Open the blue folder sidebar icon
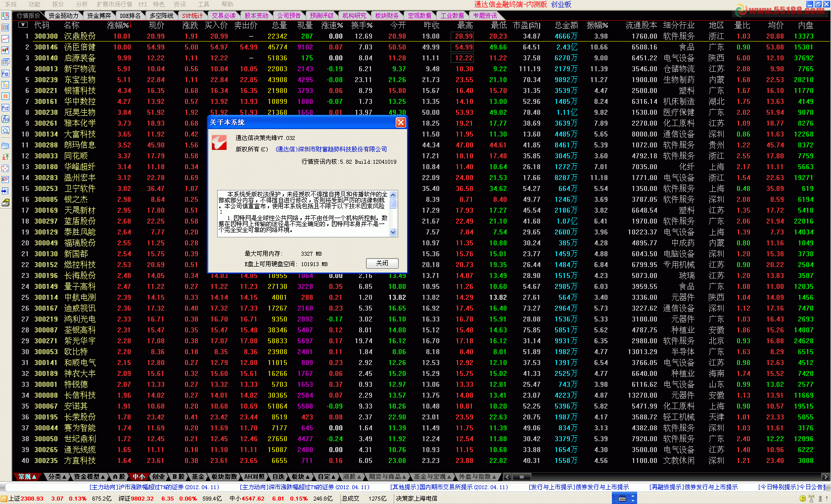Image resolution: width=831 pixels, height=504 pixels. pyautogui.click(x=5, y=145)
